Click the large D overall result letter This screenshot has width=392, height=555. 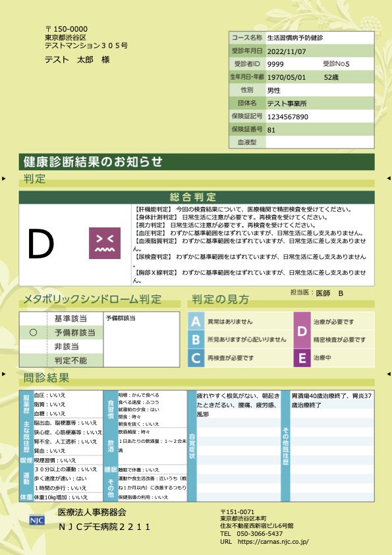[x=41, y=244]
